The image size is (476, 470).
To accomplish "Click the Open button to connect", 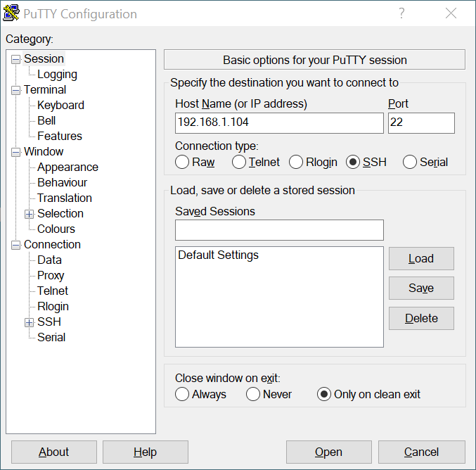I will pyautogui.click(x=329, y=452).
